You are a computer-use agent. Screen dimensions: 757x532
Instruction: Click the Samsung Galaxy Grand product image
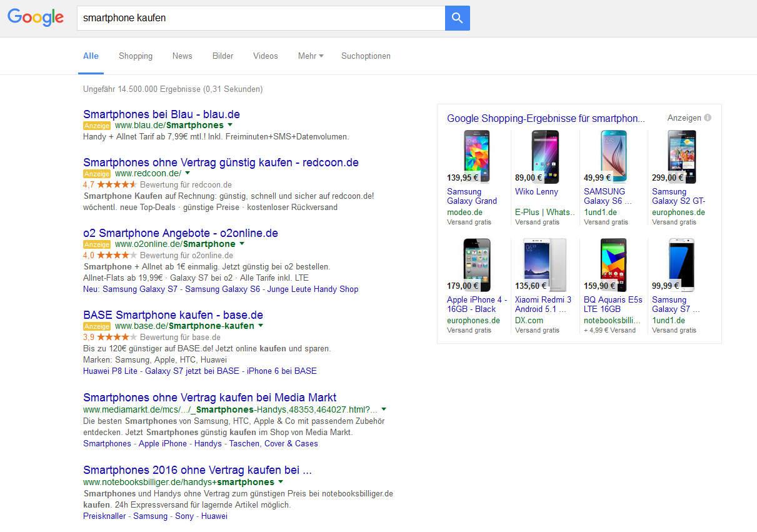coord(477,156)
